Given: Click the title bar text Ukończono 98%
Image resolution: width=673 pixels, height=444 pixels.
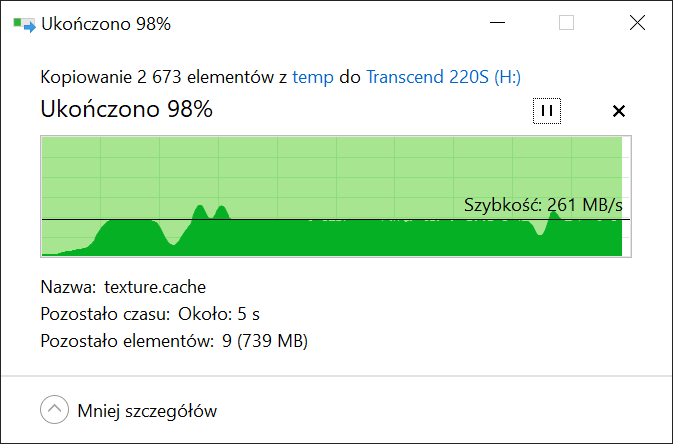Looking at the screenshot, I should [x=106, y=24].
